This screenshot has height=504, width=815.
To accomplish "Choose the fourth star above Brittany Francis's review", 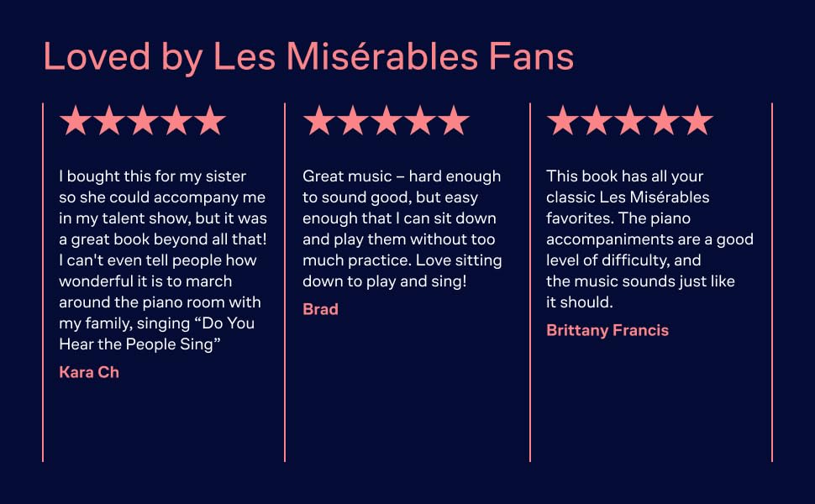I will [x=664, y=121].
